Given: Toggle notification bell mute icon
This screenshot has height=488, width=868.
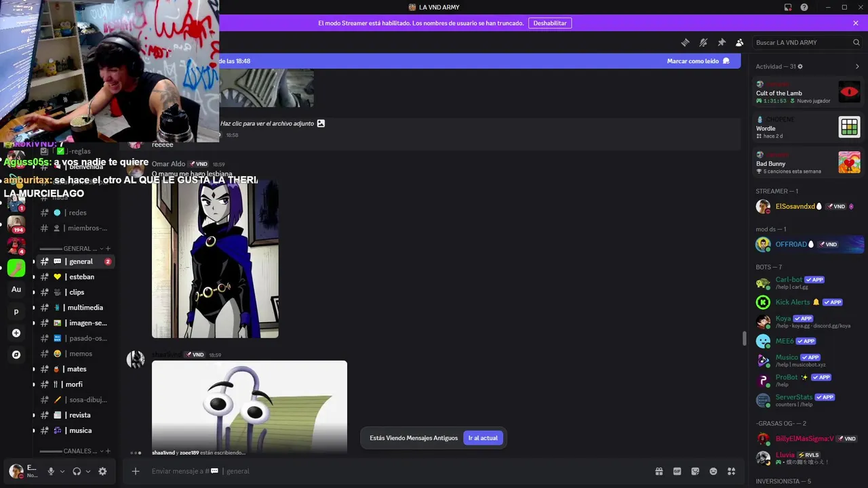Looking at the screenshot, I should click(x=703, y=43).
